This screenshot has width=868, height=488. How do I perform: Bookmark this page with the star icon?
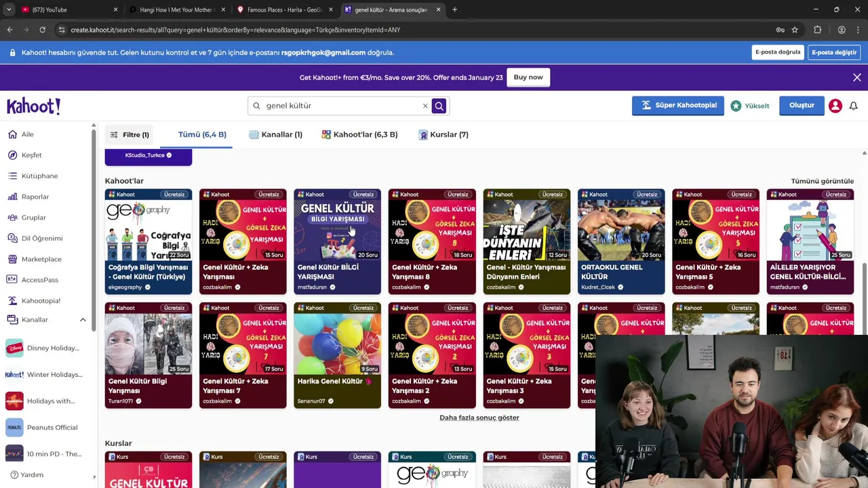pyautogui.click(x=795, y=30)
